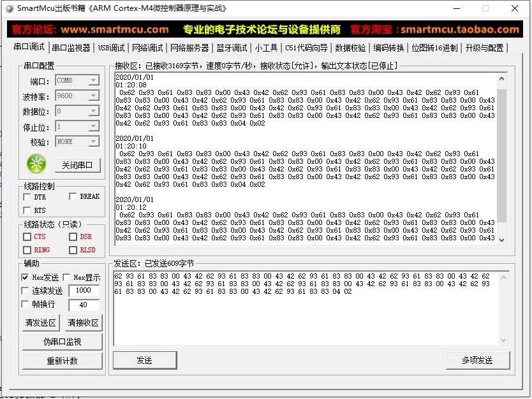This screenshot has height=399, width=532.
Task: Click the green port status indicator icon
Action: (x=36, y=164)
